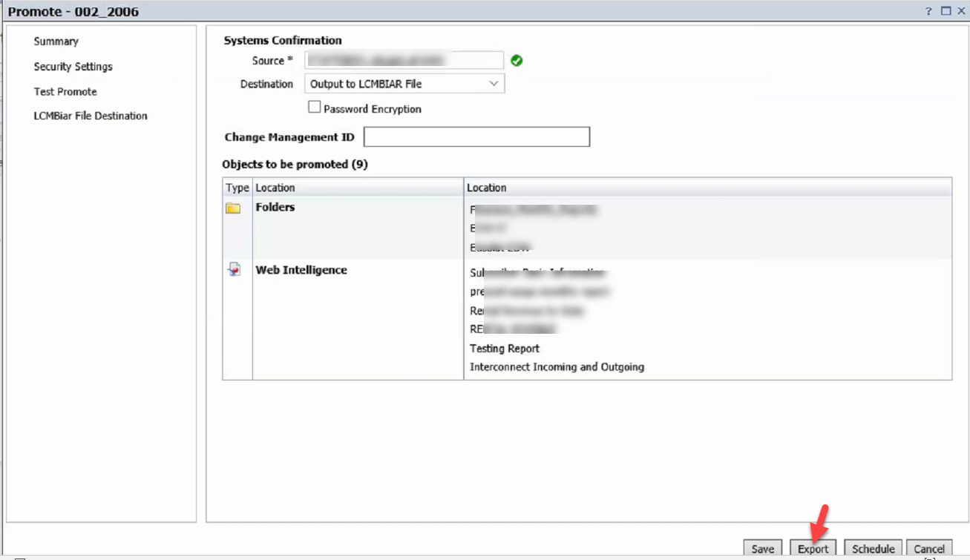Click the green checkmark beside Source

[x=517, y=60]
